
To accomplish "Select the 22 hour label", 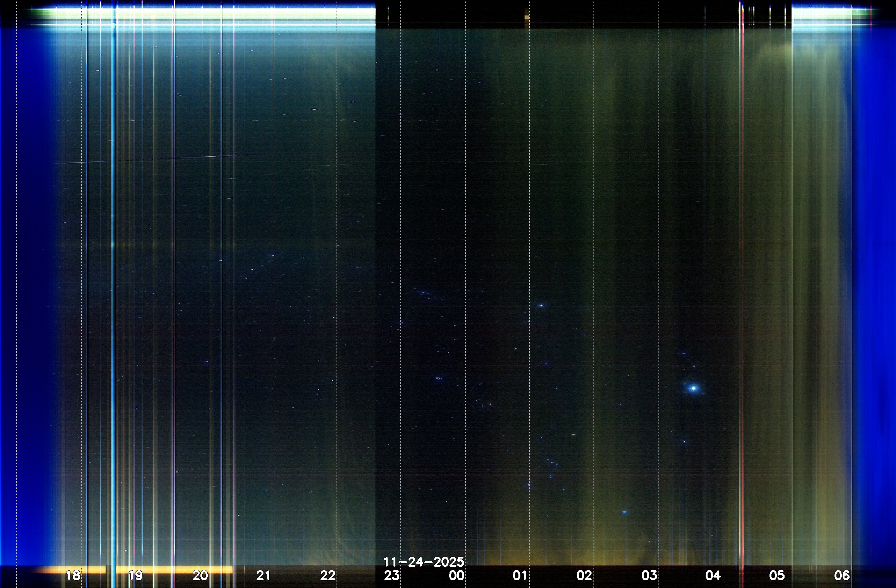I will click(x=328, y=576).
